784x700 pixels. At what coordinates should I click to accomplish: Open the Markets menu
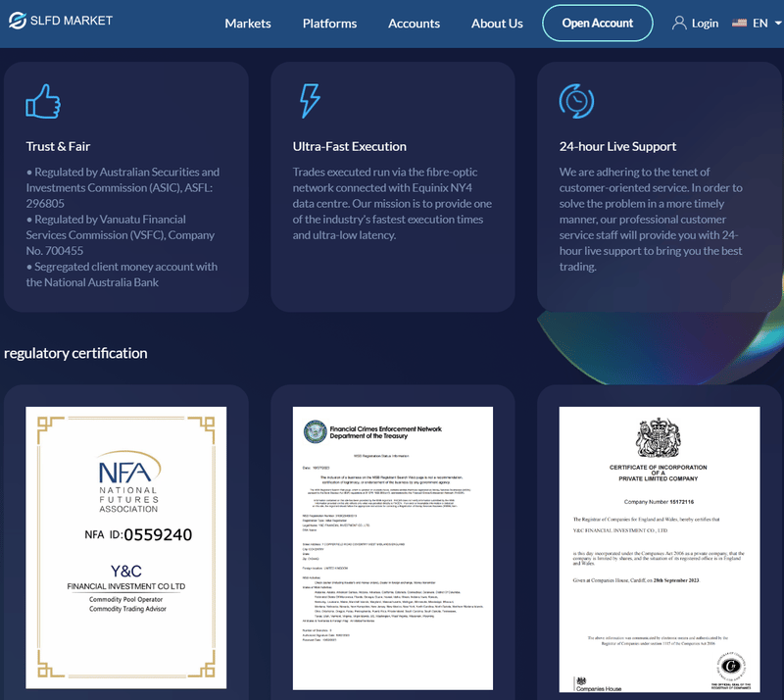tap(248, 24)
